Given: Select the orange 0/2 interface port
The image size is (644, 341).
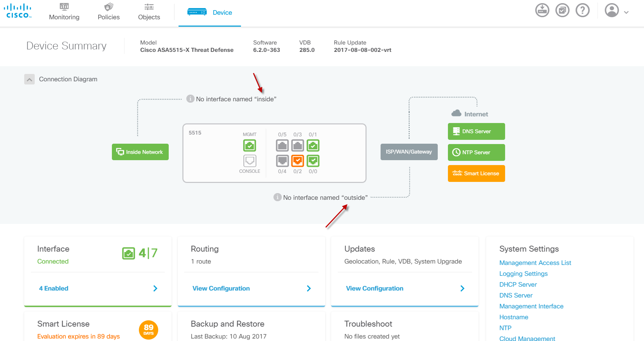Looking at the screenshot, I should (297, 161).
